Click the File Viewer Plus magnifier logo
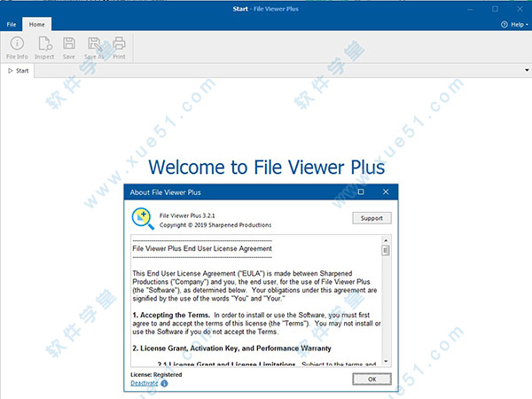Image resolution: width=532 pixels, height=399 pixels. 142,218
